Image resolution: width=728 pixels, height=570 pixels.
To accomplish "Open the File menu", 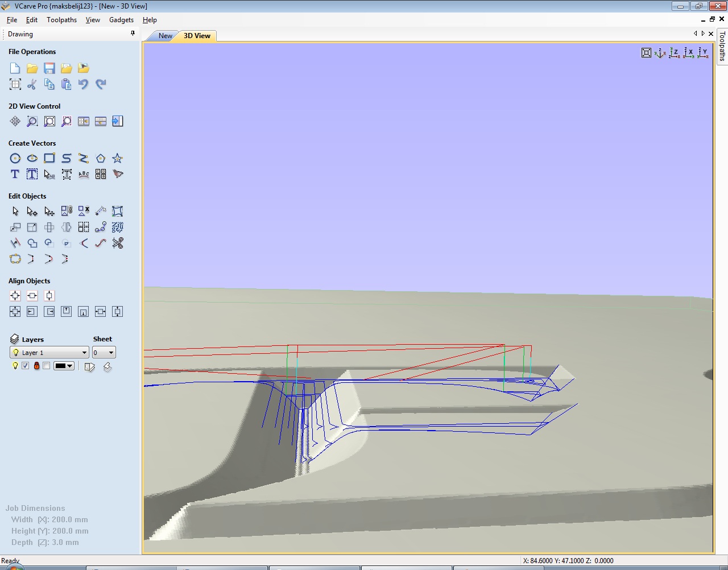I will 12,19.
